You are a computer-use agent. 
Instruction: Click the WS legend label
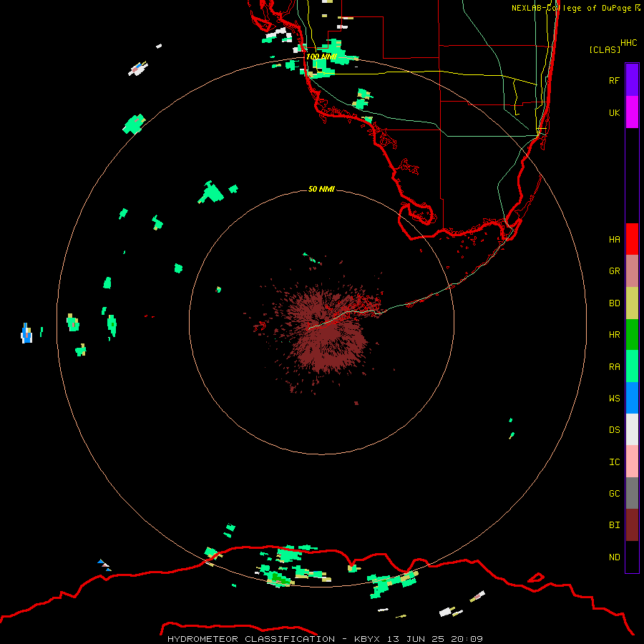point(614,398)
